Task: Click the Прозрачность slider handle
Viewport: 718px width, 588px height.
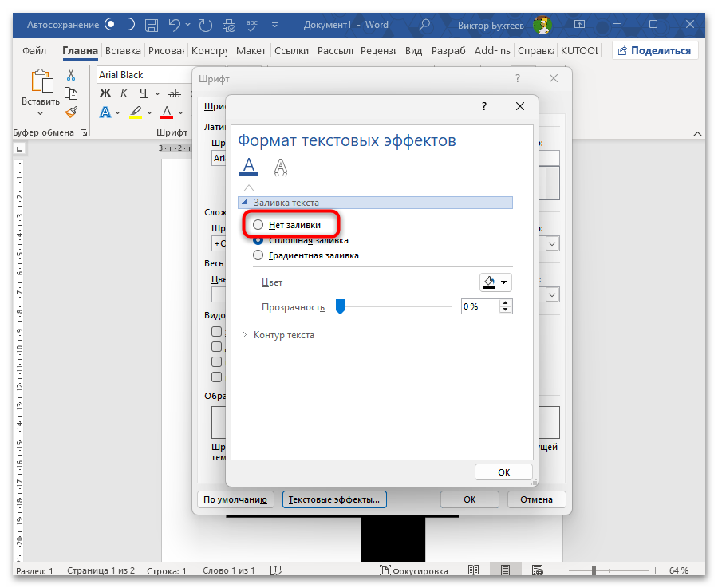Action: (x=339, y=306)
